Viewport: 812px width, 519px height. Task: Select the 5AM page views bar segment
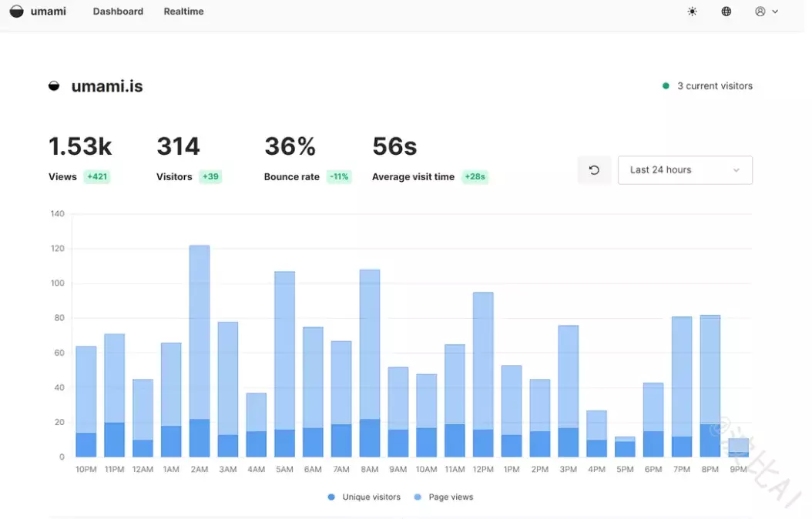pos(284,350)
